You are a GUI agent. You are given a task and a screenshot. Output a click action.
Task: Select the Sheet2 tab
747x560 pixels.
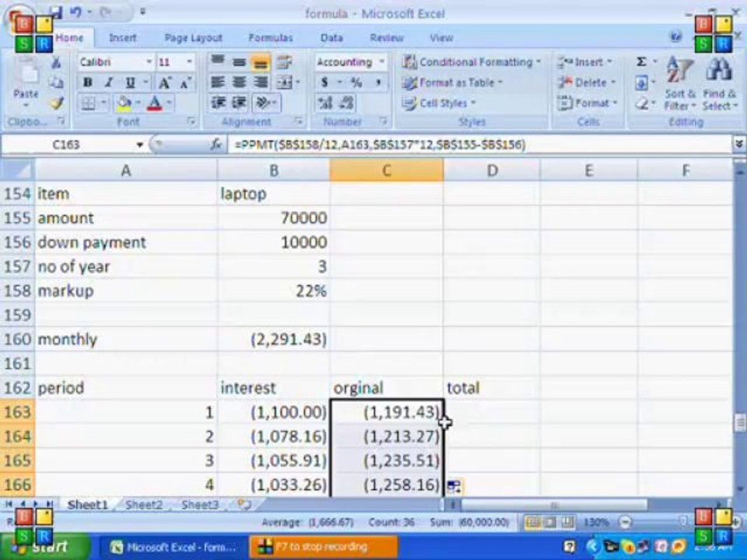(144, 505)
